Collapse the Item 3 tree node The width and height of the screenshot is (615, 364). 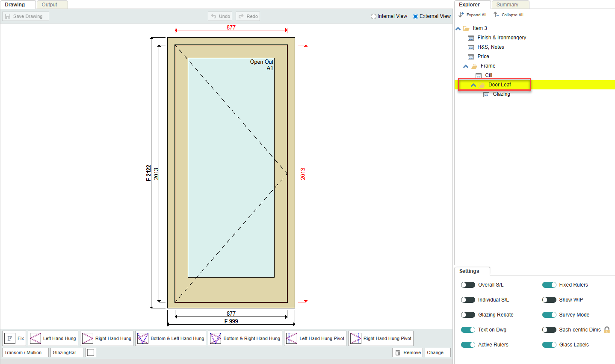pos(458,29)
